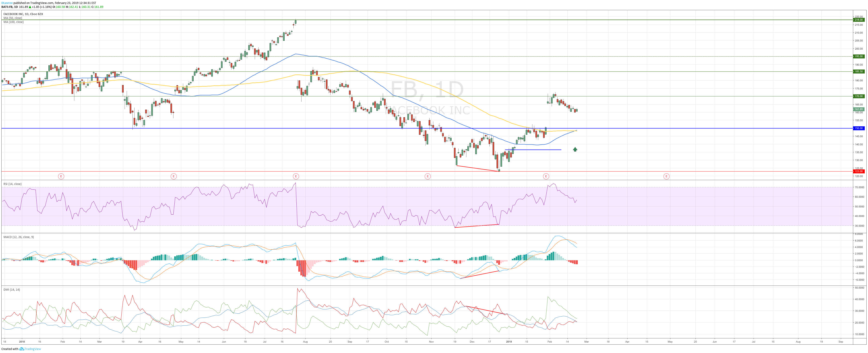Click the TradingView cloud logo icon
Image resolution: width=868 pixels, height=353 pixels.
click(x=22, y=349)
